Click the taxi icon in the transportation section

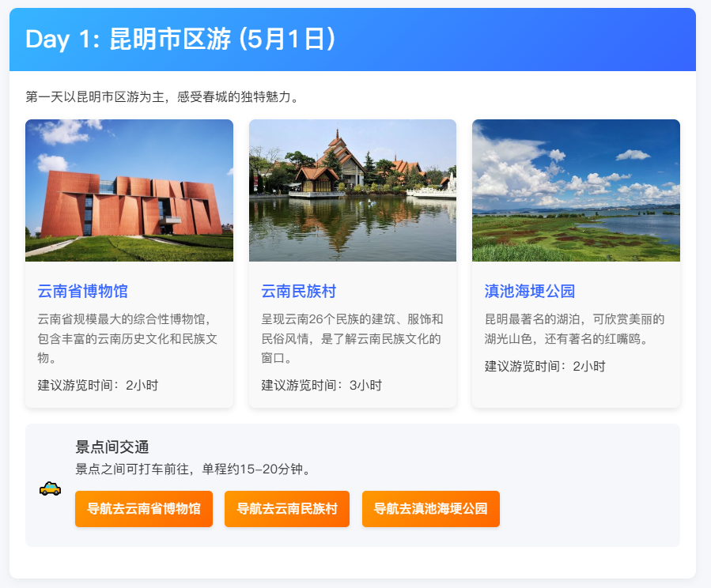coord(49,489)
